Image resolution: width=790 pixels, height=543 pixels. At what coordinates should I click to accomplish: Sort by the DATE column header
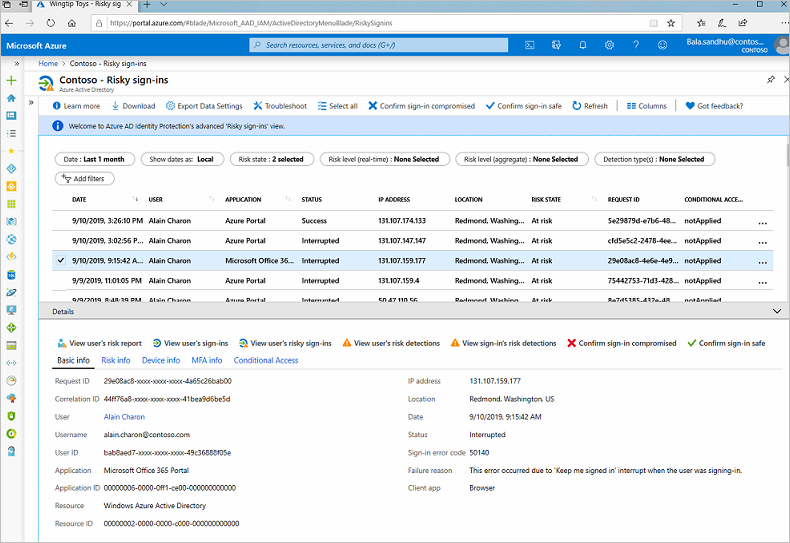79,199
